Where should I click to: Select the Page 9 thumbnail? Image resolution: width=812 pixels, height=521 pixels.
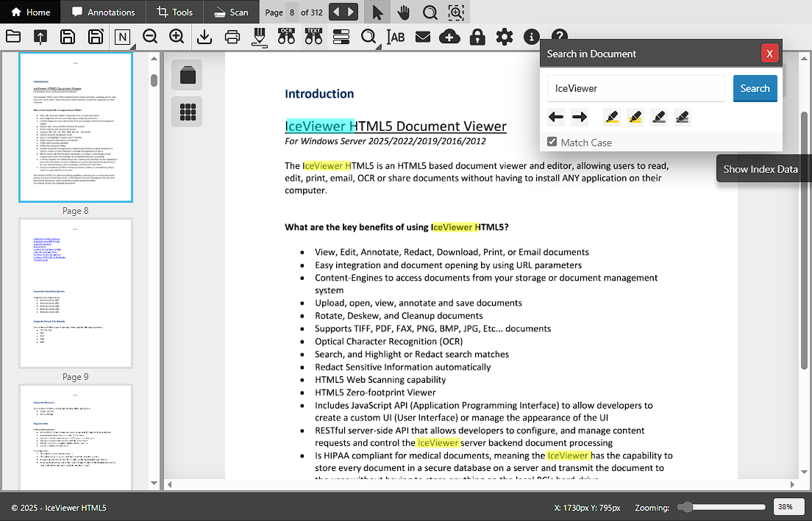point(76,292)
